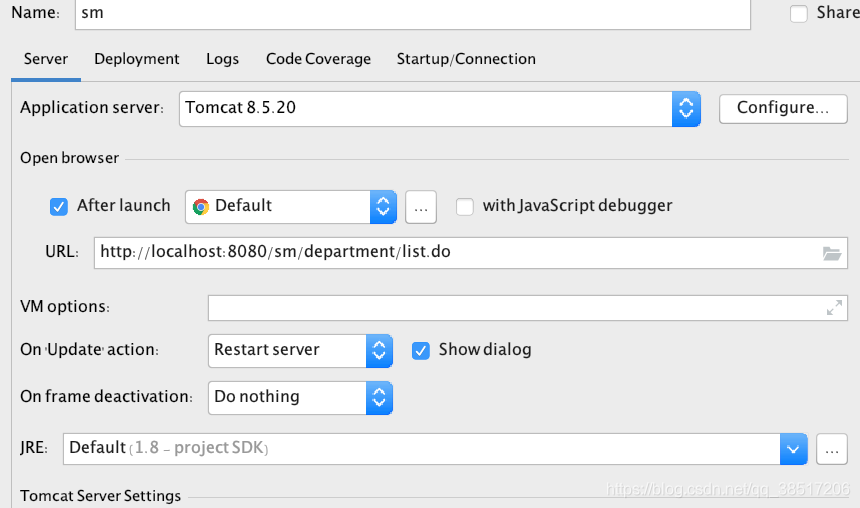Open the Default browser dropdown

[x=291, y=207]
